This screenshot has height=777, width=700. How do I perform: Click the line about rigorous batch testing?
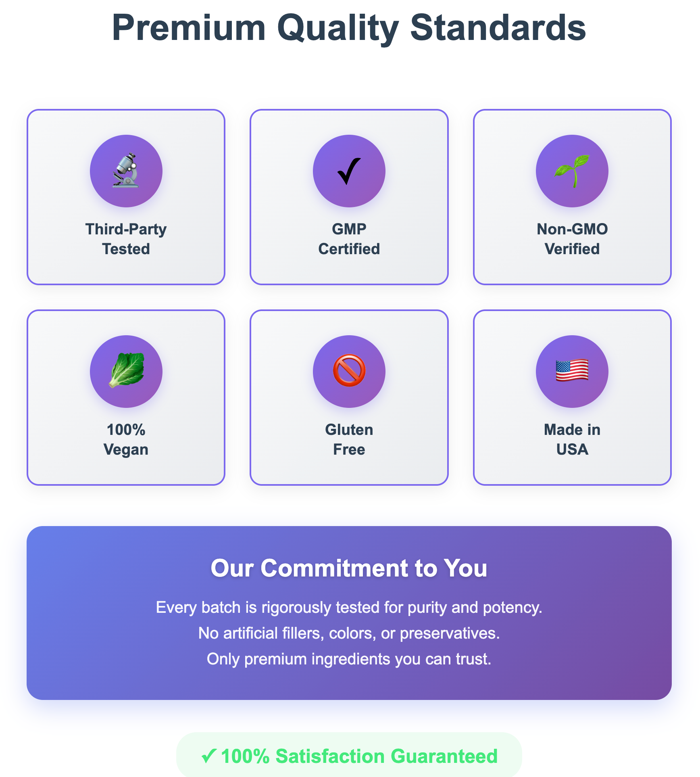point(349,607)
